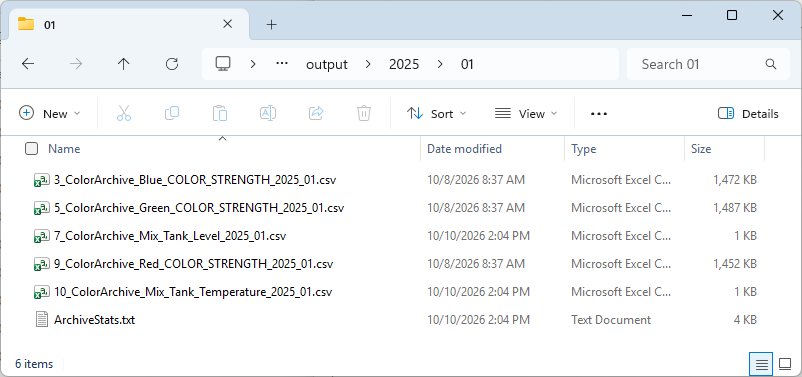This screenshot has width=802, height=377.
Task: Switch to details list view icon
Action: (761, 364)
